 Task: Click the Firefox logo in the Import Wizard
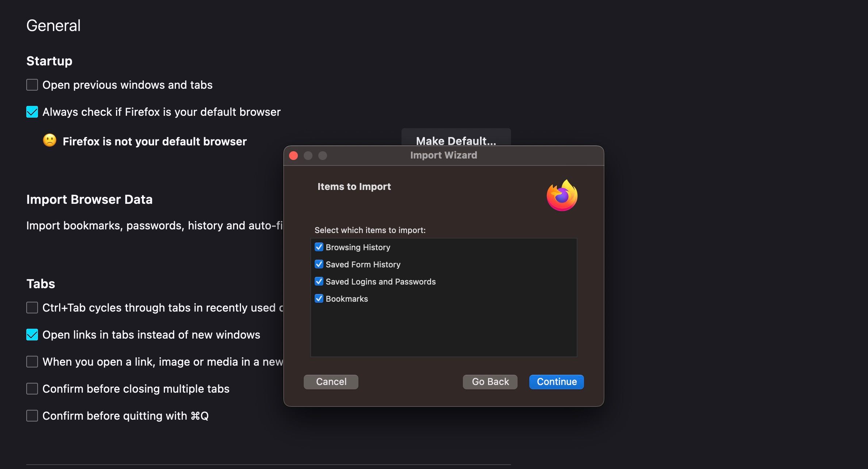[562, 196]
